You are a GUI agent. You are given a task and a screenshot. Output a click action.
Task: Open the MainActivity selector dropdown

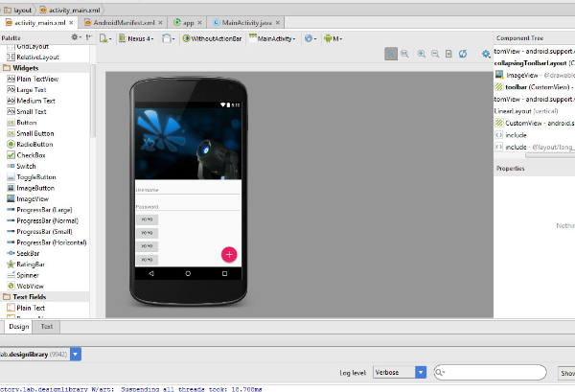pos(273,39)
